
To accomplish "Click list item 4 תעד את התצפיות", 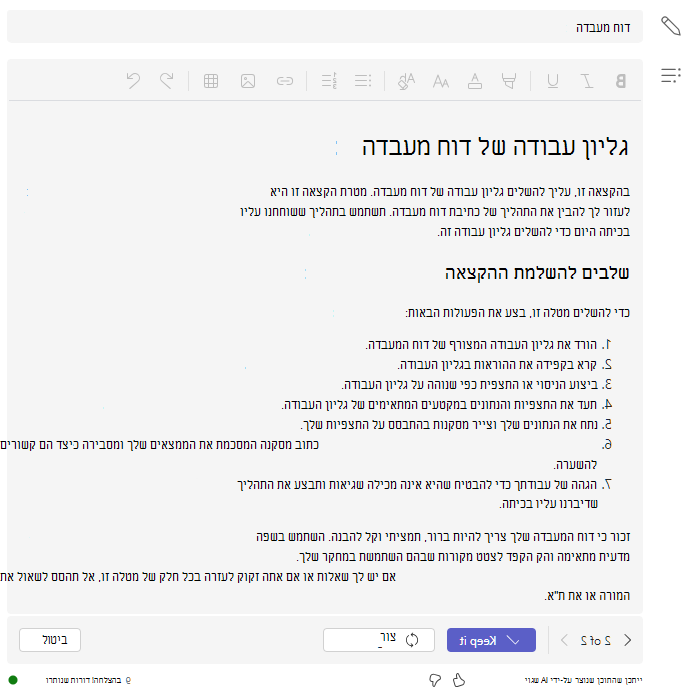I will (440, 404).
